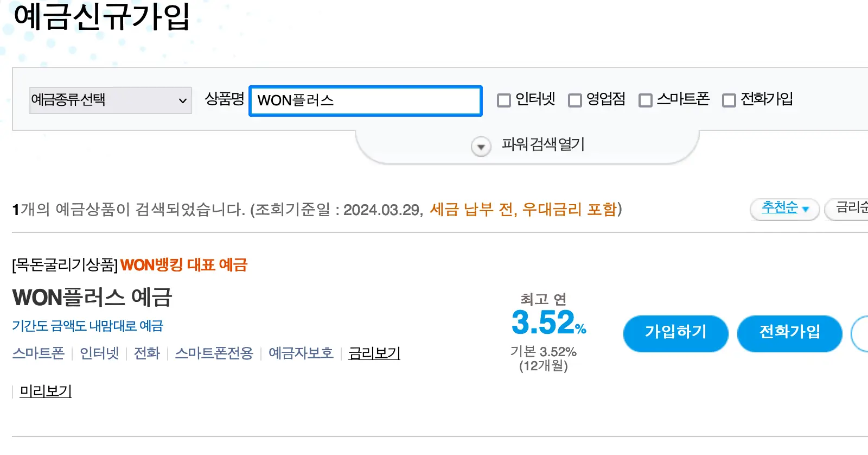Viewport: 868px width, 455px height.
Task: Click the 예금자보호 link
Action: point(301,353)
